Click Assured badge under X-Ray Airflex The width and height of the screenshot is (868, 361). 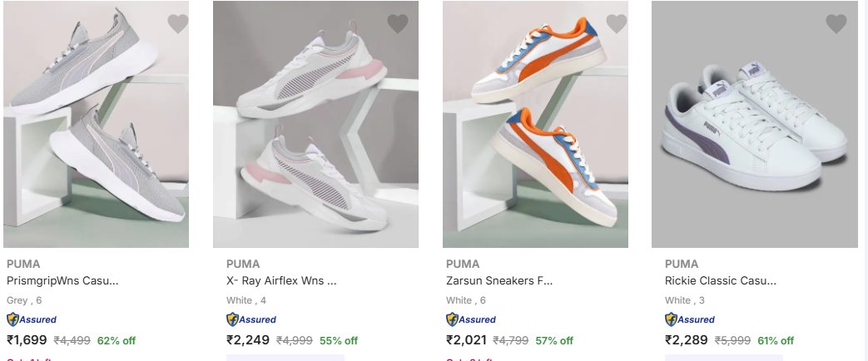(x=251, y=319)
